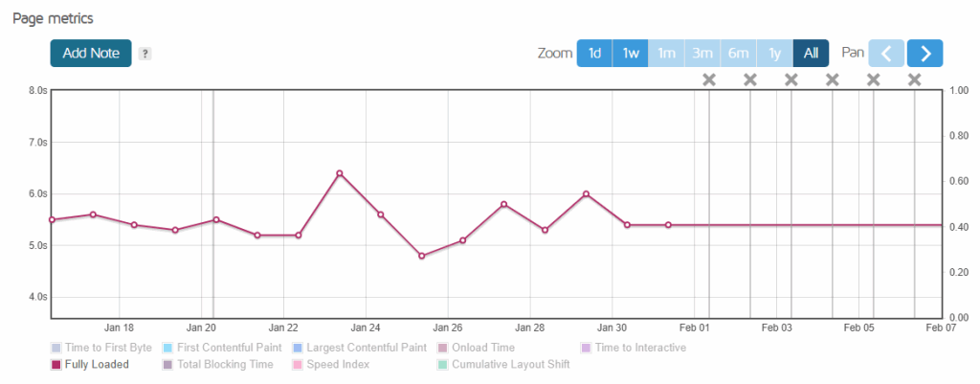
Task: Click the X marker near Feb 04
Action: pos(833,79)
